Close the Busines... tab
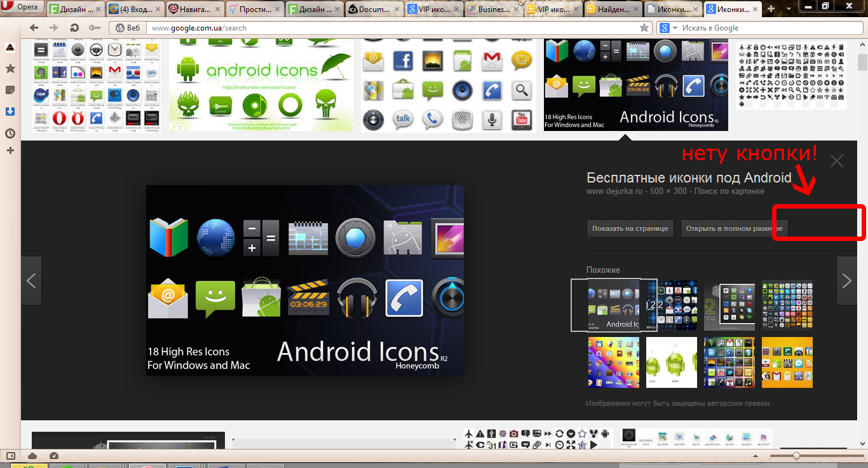 tap(517, 10)
